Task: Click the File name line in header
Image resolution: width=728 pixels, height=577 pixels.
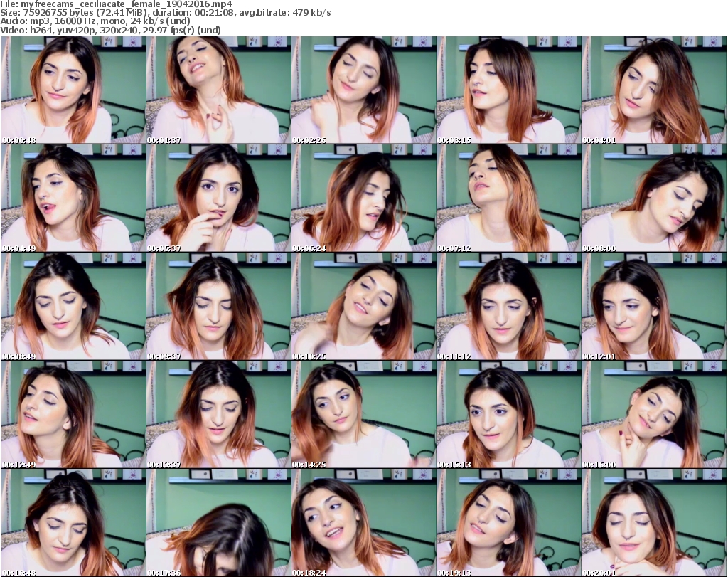Action: (x=117, y=4)
